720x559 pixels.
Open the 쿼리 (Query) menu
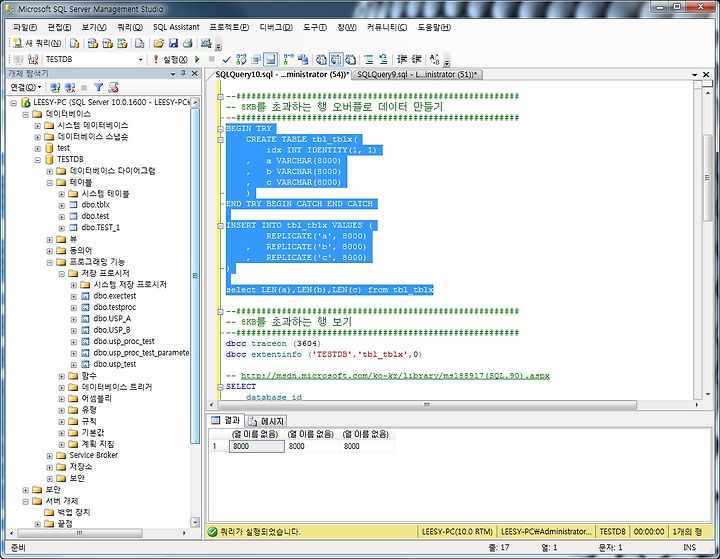click(x=130, y=27)
